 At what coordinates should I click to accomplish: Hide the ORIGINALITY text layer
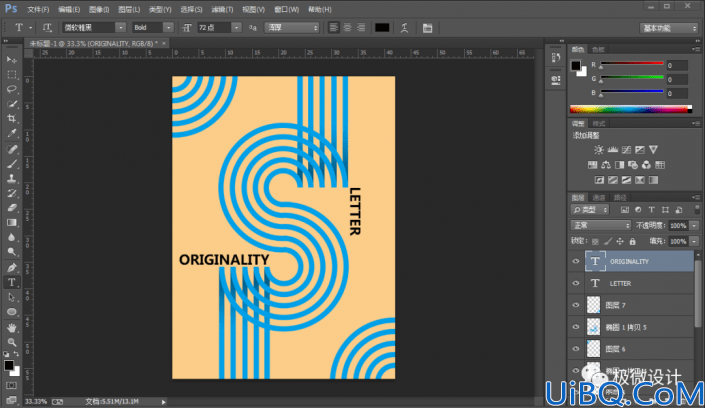pyautogui.click(x=576, y=261)
